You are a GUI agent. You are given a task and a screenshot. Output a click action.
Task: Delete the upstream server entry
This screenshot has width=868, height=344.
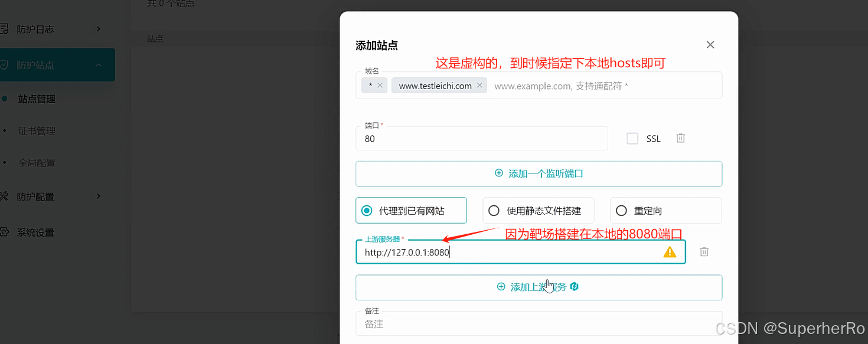704,252
